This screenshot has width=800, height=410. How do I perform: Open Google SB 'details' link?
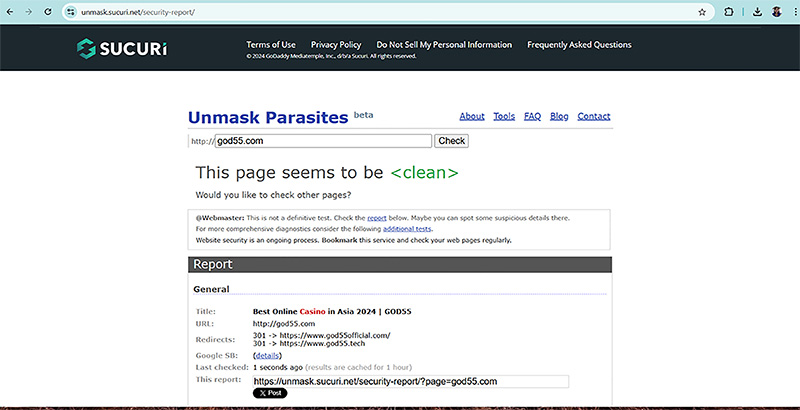click(x=267, y=355)
